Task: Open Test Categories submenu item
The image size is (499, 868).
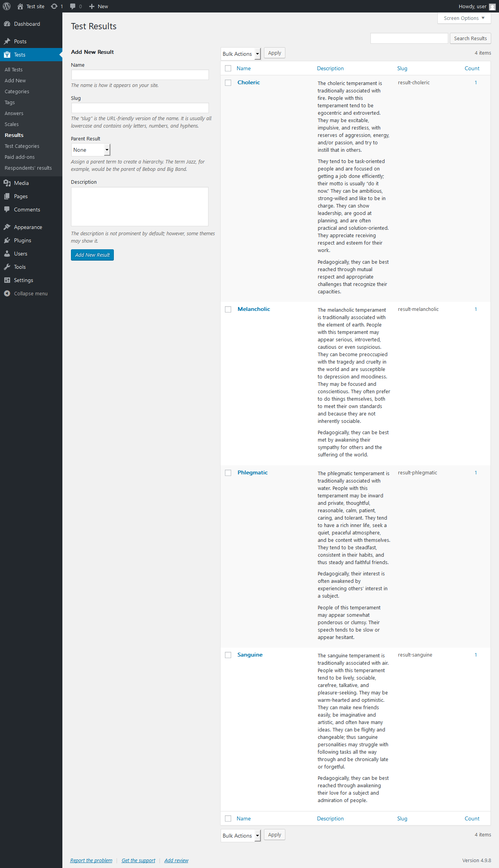Action: [22, 146]
